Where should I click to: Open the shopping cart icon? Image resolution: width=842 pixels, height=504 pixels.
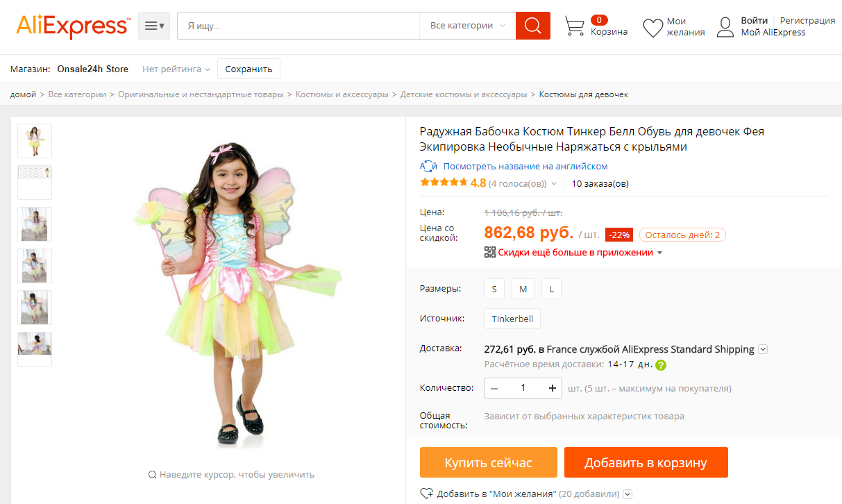(x=574, y=26)
